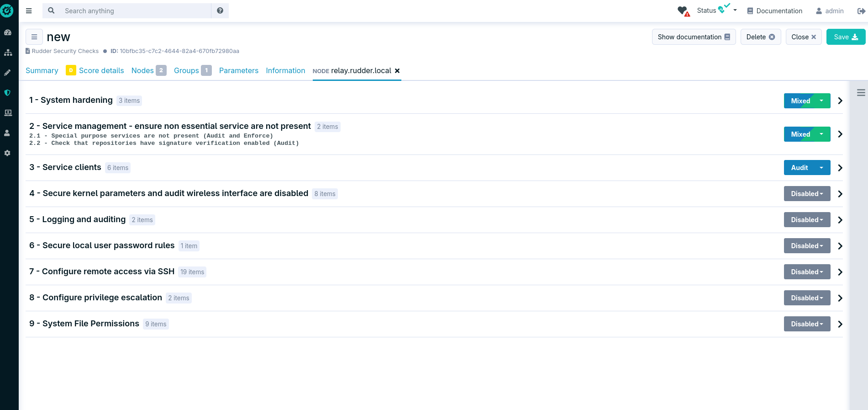Close the relay.rudder.local node tab
Image resolution: width=868 pixels, height=410 pixels.
click(397, 71)
